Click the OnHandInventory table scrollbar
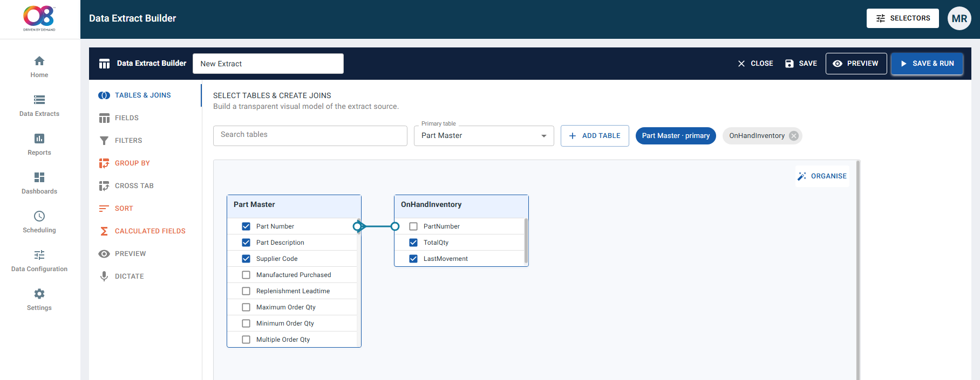The height and width of the screenshot is (380, 980). tap(526, 241)
